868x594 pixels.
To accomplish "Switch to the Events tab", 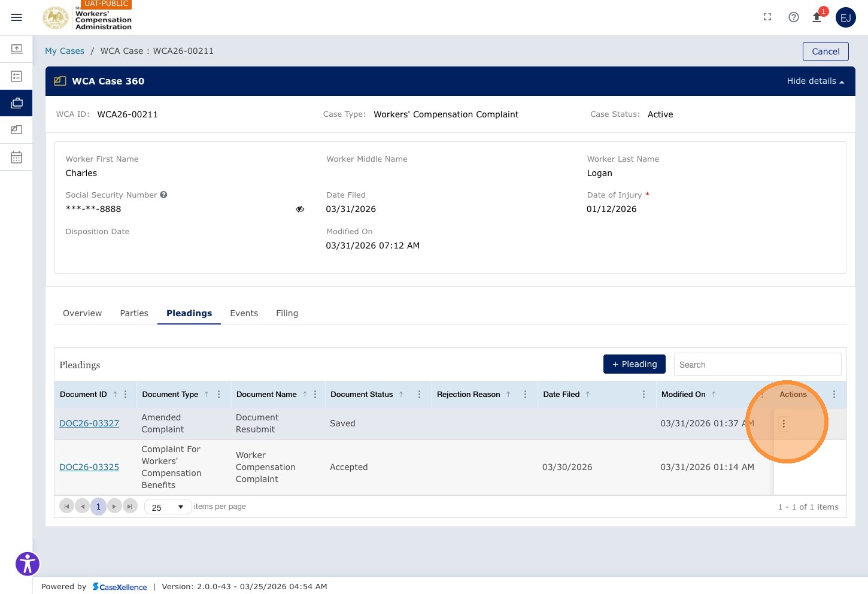I will 244,313.
